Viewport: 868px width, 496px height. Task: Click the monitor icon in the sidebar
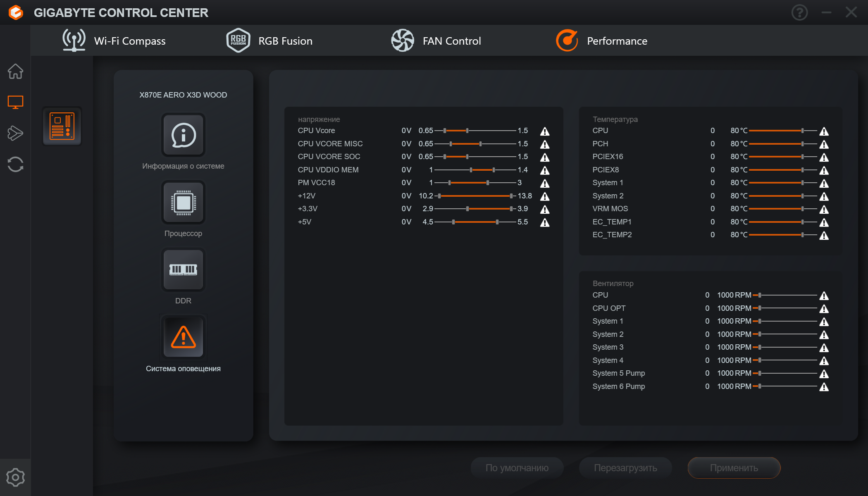(15, 102)
